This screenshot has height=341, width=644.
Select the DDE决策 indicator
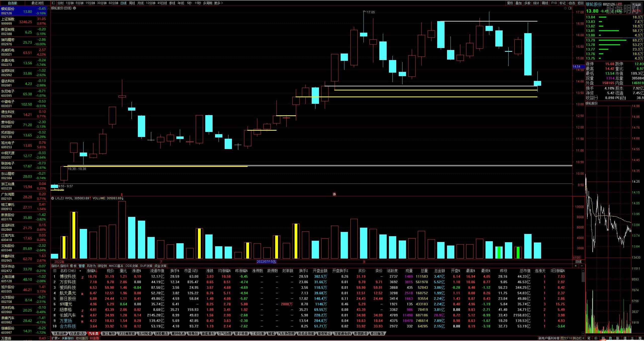[132, 266]
